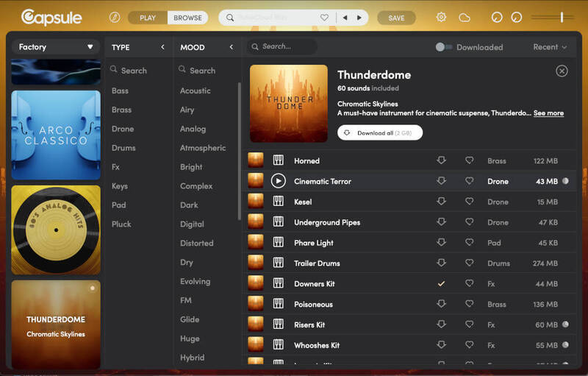Click the master volume slider
This screenshot has width=588, height=376.
tap(553, 17)
